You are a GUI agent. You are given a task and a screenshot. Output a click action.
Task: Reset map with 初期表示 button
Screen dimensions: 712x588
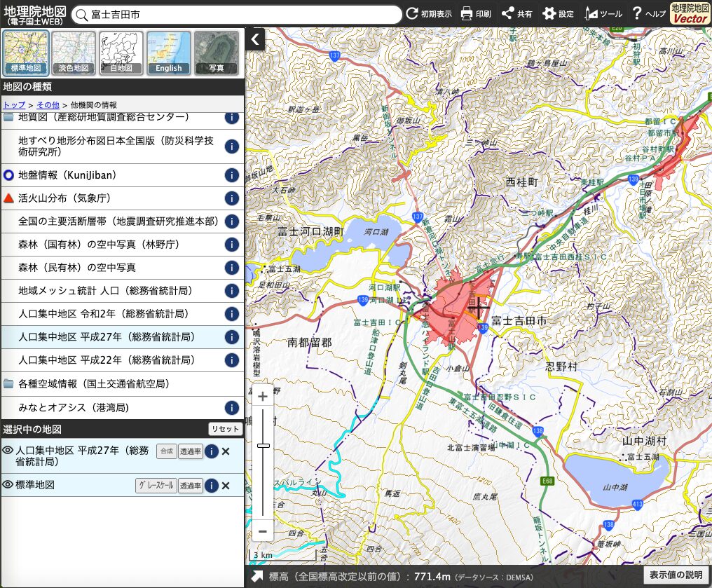point(429,13)
